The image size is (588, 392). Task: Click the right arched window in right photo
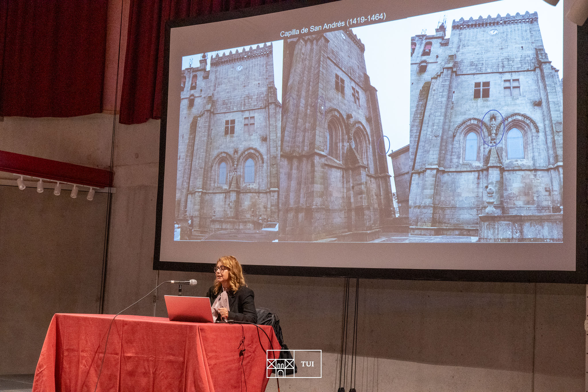click(x=515, y=144)
